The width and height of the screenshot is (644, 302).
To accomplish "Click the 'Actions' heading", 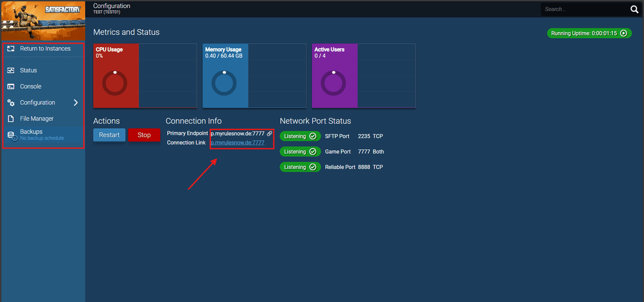I will (107, 121).
